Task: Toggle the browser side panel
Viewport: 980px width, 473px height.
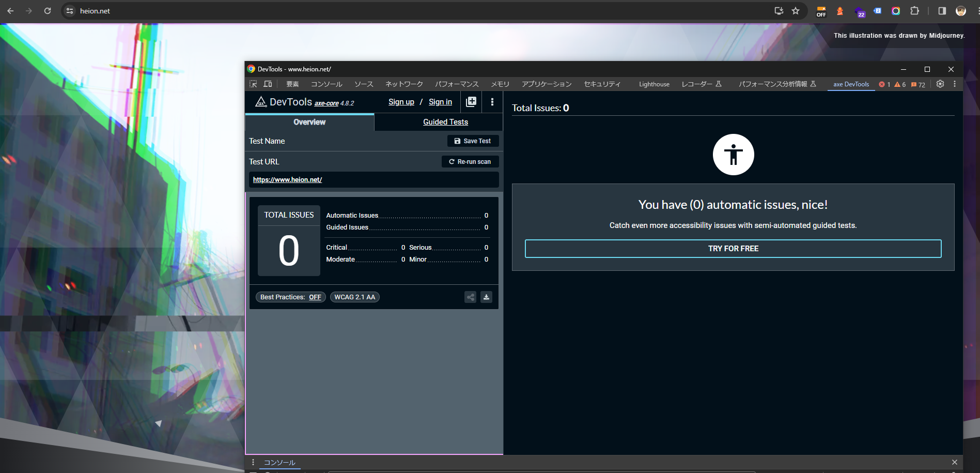Action: 942,11
